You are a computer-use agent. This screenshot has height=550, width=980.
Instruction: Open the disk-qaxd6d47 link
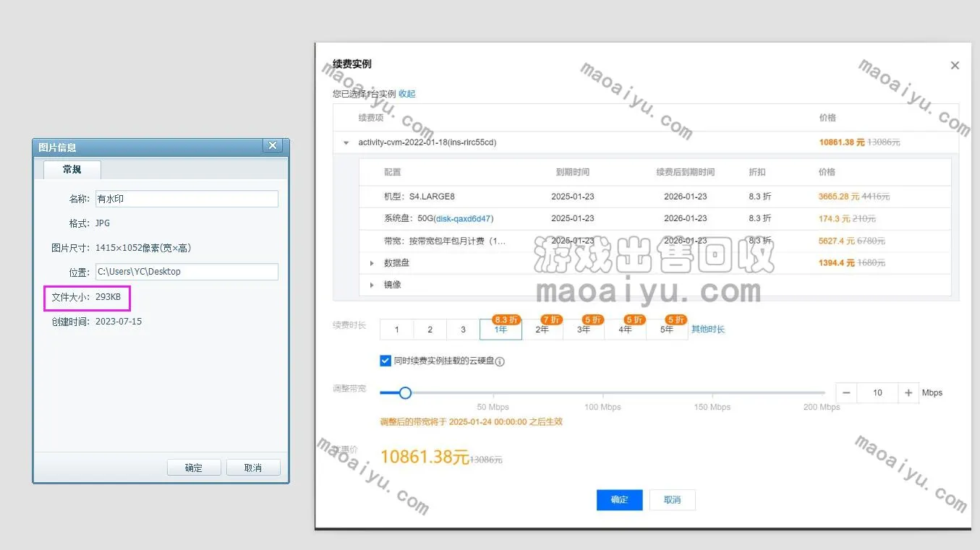click(x=464, y=218)
